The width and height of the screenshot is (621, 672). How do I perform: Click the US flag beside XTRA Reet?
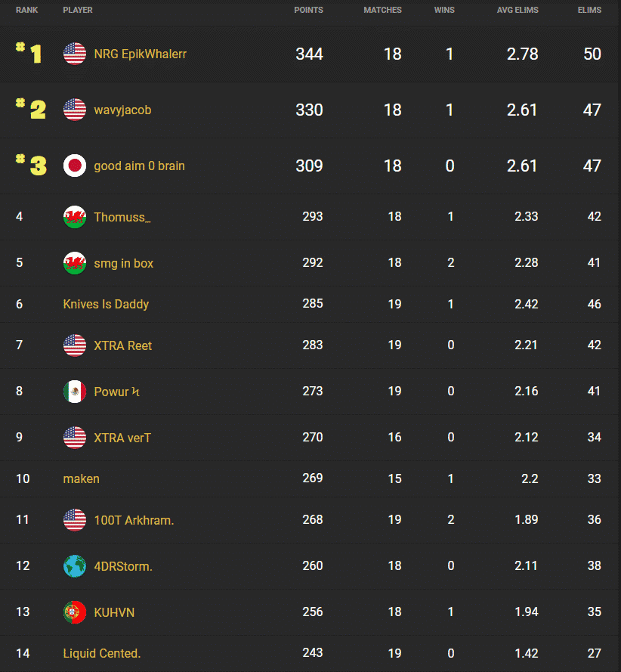pyautogui.click(x=75, y=345)
